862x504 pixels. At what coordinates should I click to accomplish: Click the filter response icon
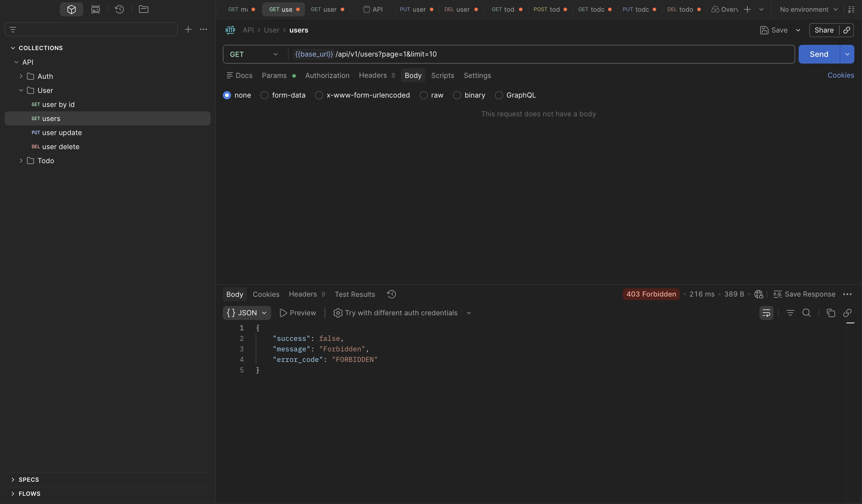[790, 313]
